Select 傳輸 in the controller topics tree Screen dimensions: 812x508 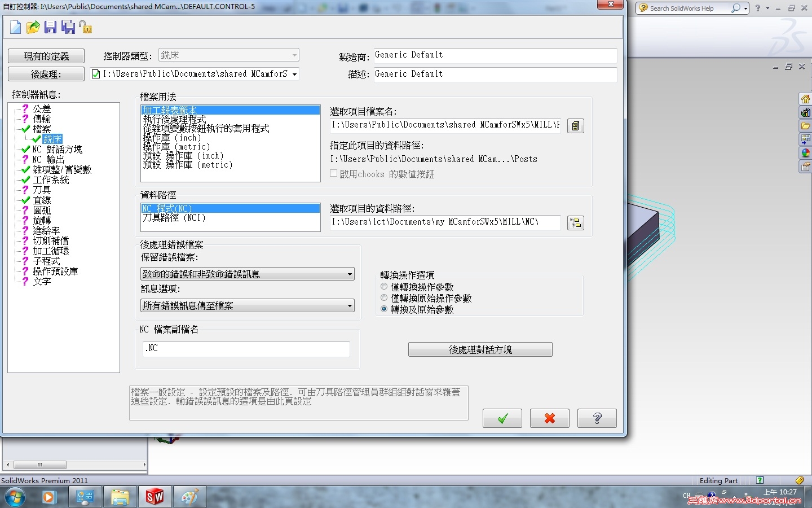pyautogui.click(x=42, y=119)
